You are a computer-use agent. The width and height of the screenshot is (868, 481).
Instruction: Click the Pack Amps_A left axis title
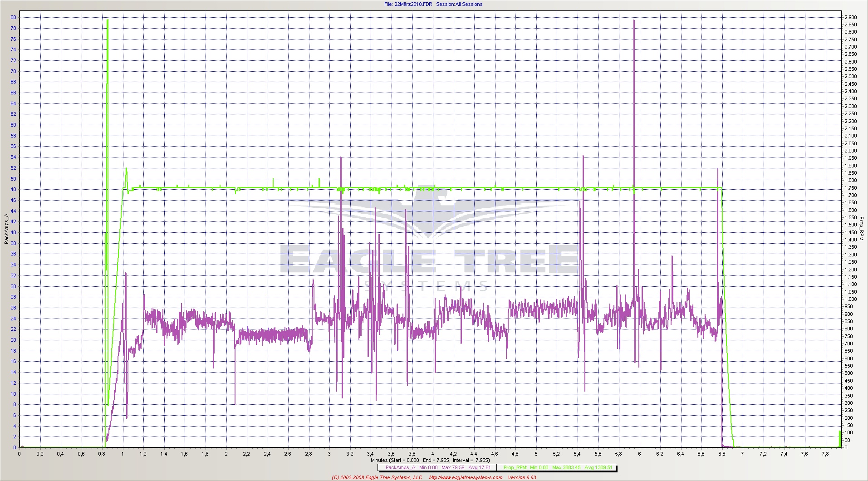tap(6, 229)
